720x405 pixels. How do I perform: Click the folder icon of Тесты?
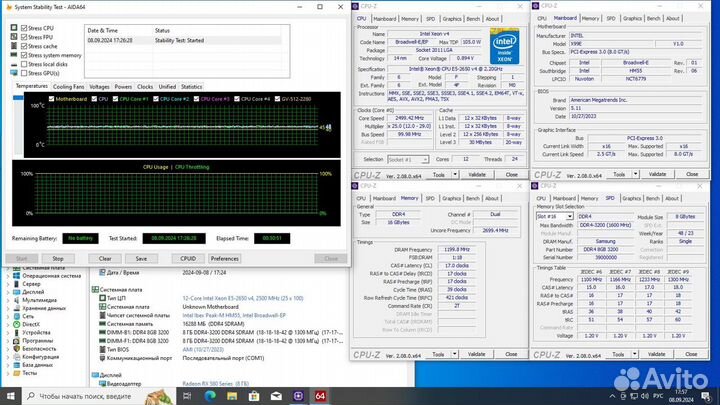[17, 373]
